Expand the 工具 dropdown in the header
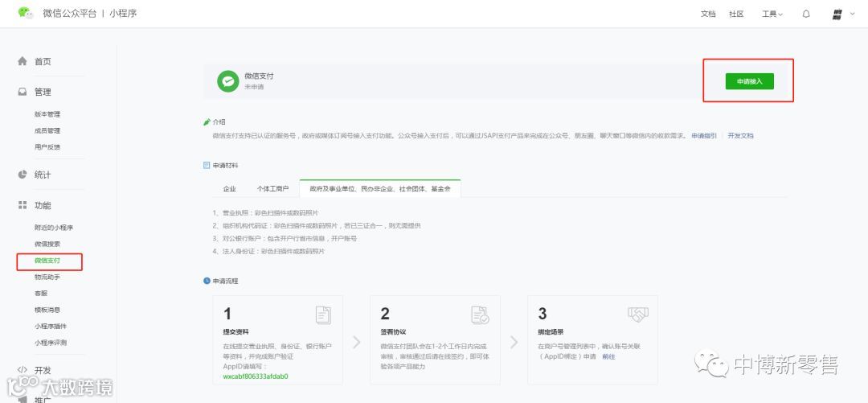 [x=772, y=14]
